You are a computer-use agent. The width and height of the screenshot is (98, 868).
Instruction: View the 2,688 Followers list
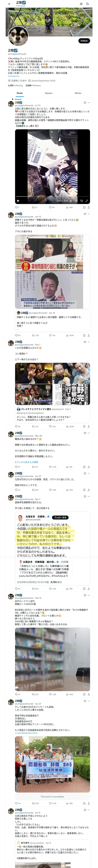click(33, 86)
